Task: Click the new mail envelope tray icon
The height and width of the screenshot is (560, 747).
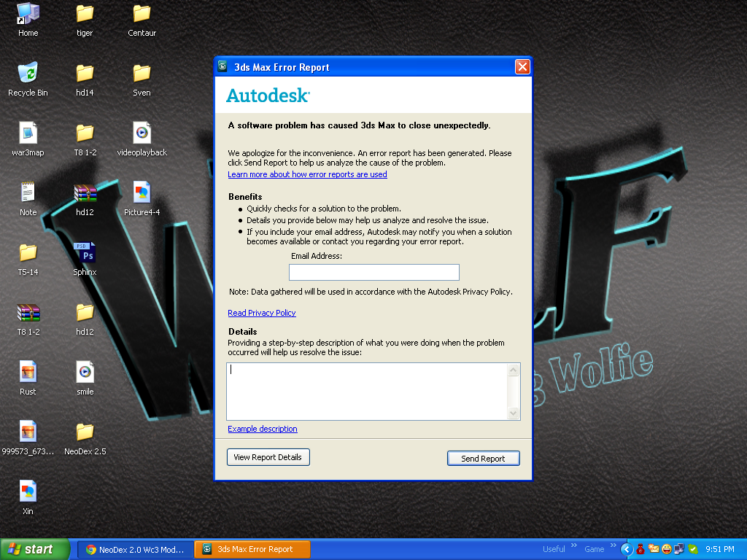Action: point(654,549)
